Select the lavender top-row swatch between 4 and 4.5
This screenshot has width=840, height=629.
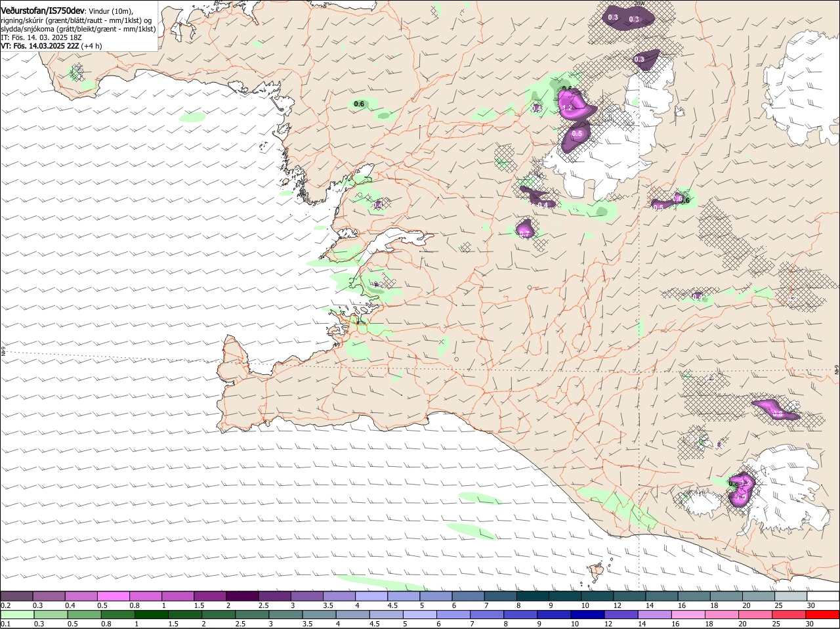coord(371,596)
